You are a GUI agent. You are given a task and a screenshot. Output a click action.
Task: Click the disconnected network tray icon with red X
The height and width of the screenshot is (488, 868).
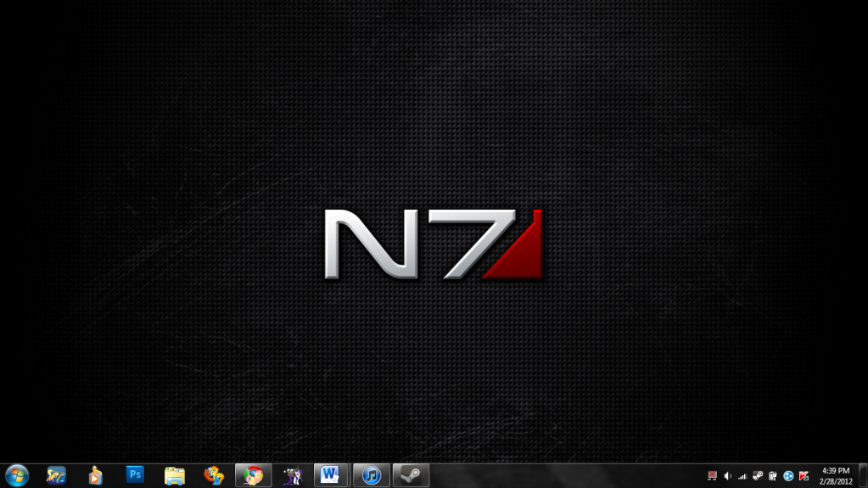coord(713,476)
